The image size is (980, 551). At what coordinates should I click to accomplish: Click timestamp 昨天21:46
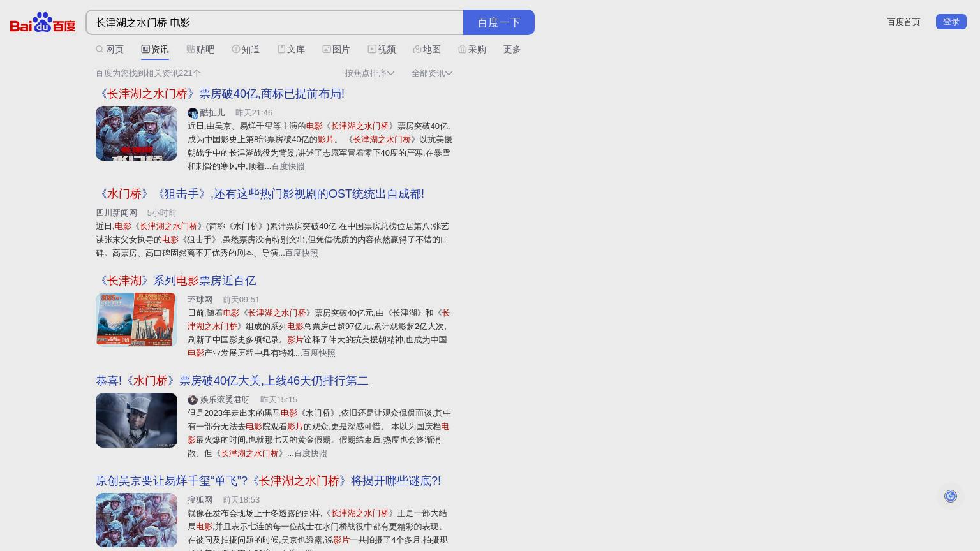254,112
